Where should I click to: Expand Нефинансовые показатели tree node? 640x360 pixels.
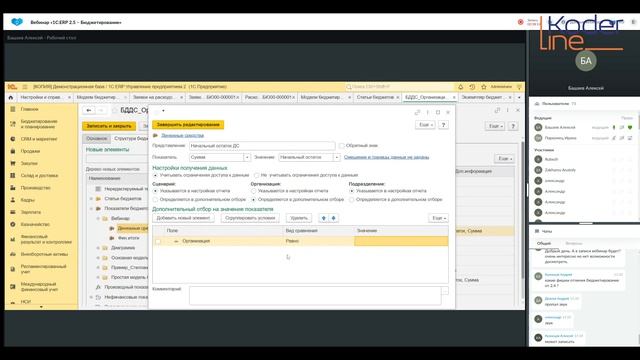pyautogui.click(x=91, y=298)
